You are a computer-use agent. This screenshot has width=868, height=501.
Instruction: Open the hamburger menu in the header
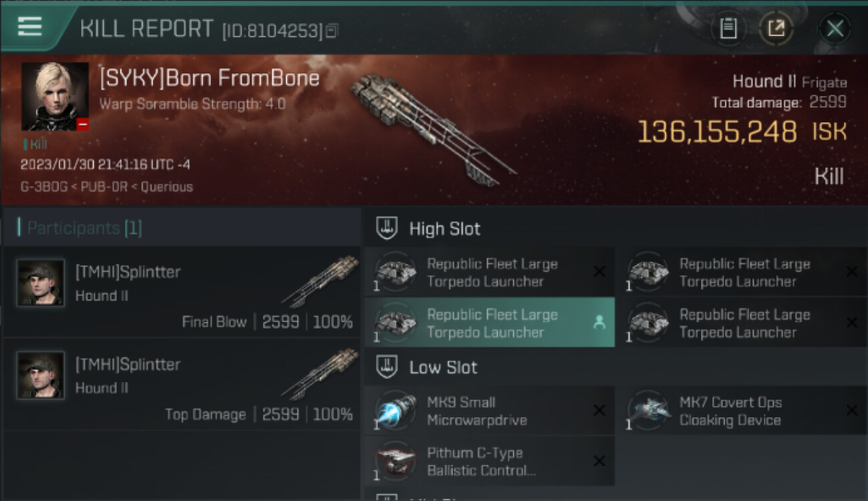[x=30, y=27]
